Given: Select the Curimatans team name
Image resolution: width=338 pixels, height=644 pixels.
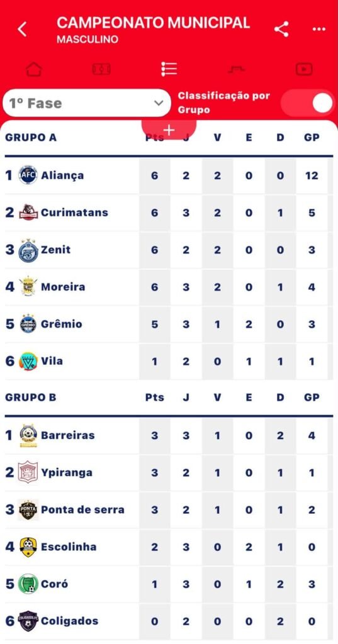Looking at the screenshot, I should point(74,213).
